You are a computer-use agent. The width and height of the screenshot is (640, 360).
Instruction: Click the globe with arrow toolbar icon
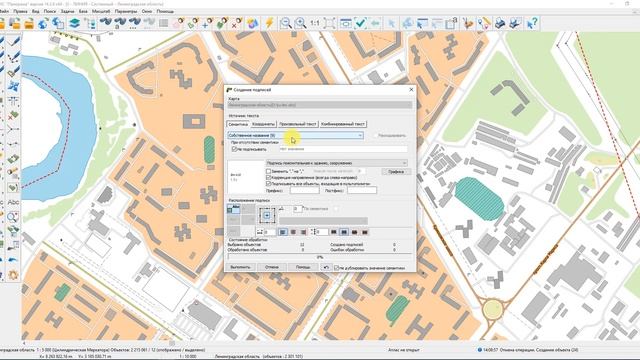pos(43,23)
